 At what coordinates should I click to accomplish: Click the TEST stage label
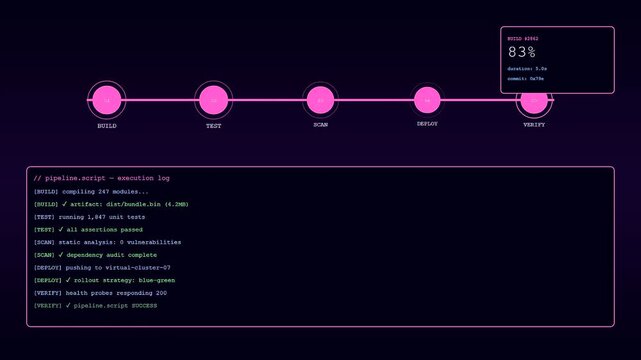213,126
